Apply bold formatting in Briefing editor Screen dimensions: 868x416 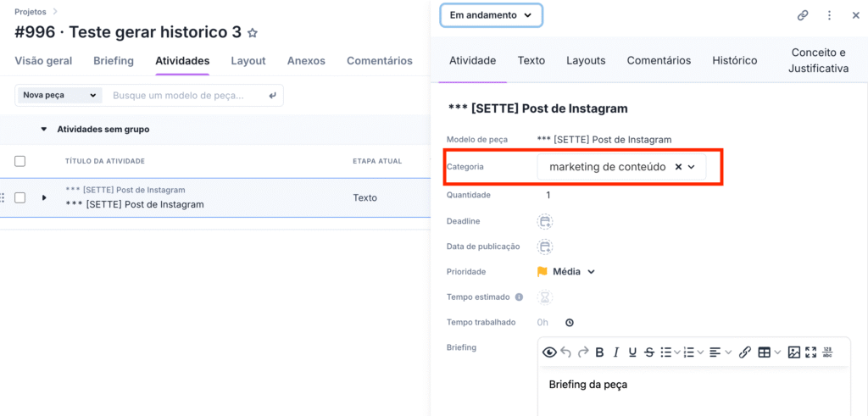pos(599,352)
